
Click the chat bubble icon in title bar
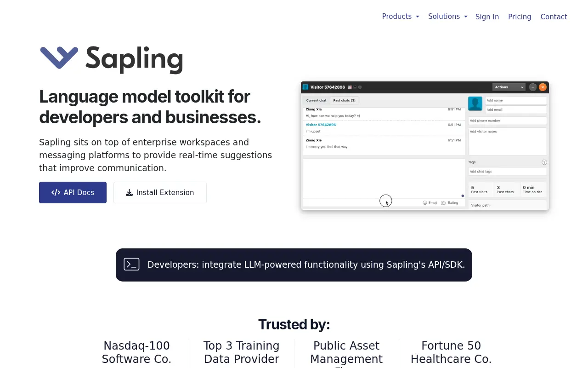point(355,87)
